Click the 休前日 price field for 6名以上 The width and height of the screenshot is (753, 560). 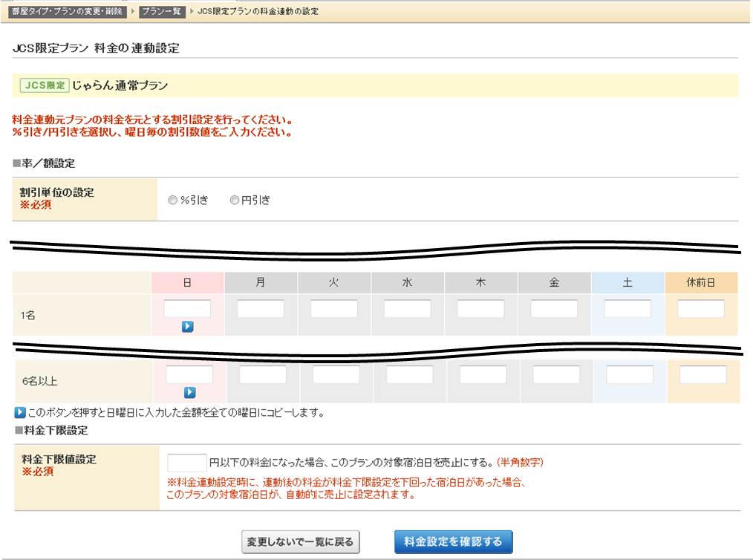coord(701,374)
